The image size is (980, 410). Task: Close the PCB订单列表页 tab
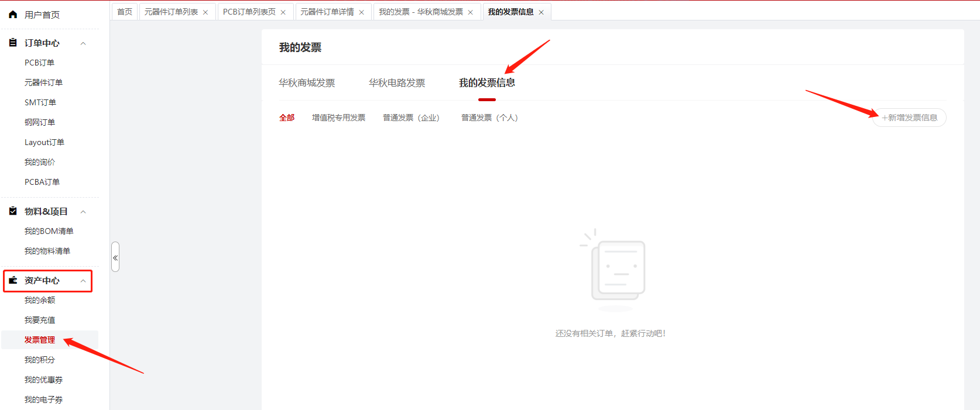pos(283,12)
